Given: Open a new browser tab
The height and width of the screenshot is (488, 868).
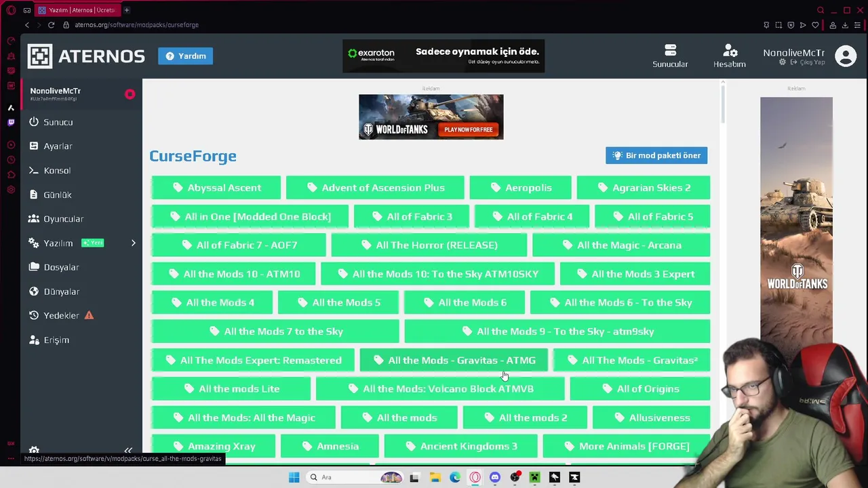Looking at the screenshot, I should click(127, 10).
